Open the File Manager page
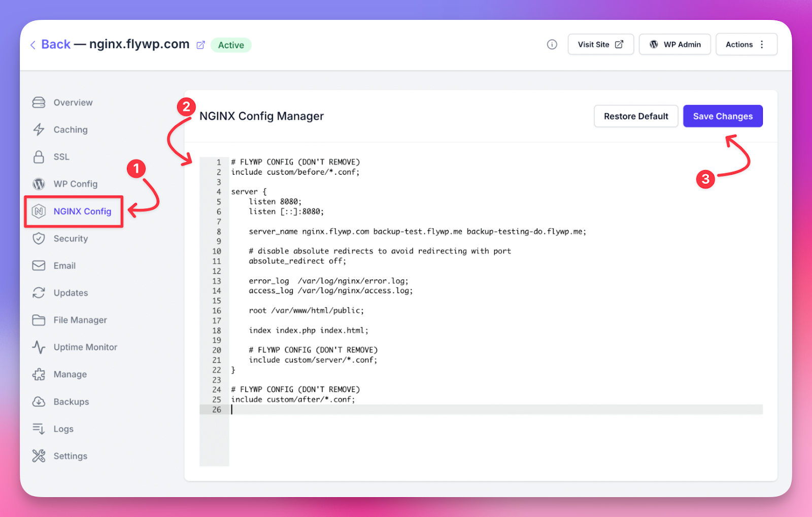Viewport: 812px width, 517px height. (x=80, y=320)
